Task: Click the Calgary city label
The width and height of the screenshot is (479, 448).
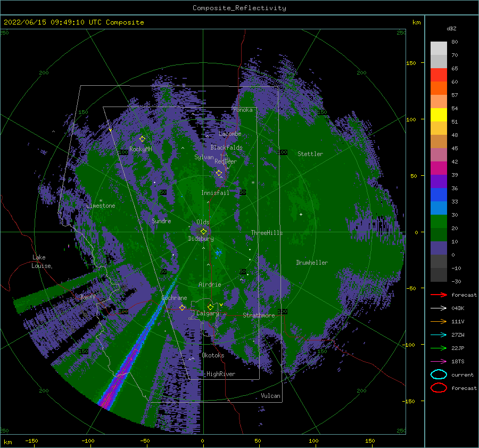Action: coord(208,313)
